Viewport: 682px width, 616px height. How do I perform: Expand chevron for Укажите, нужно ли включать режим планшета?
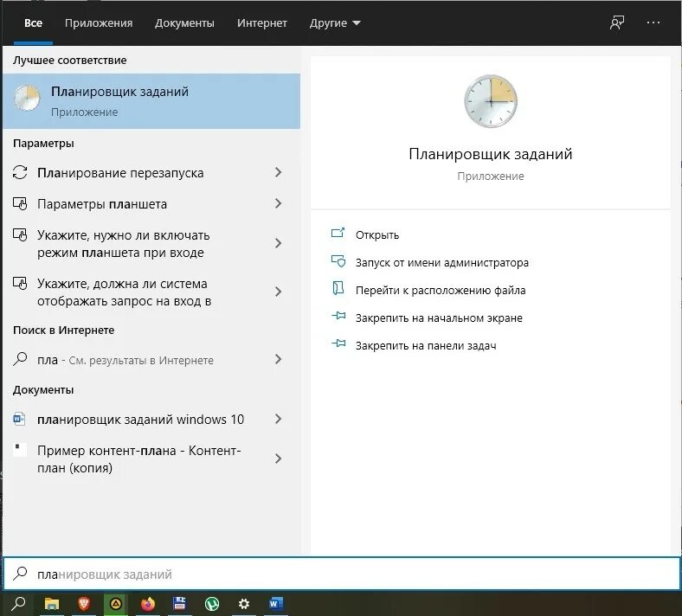click(279, 243)
